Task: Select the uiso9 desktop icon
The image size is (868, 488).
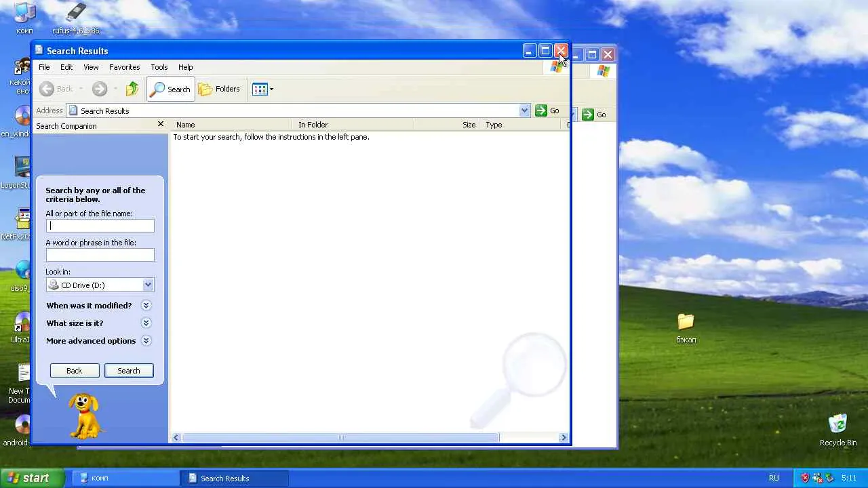Action: pyautogui.click(x=22, y=276)
